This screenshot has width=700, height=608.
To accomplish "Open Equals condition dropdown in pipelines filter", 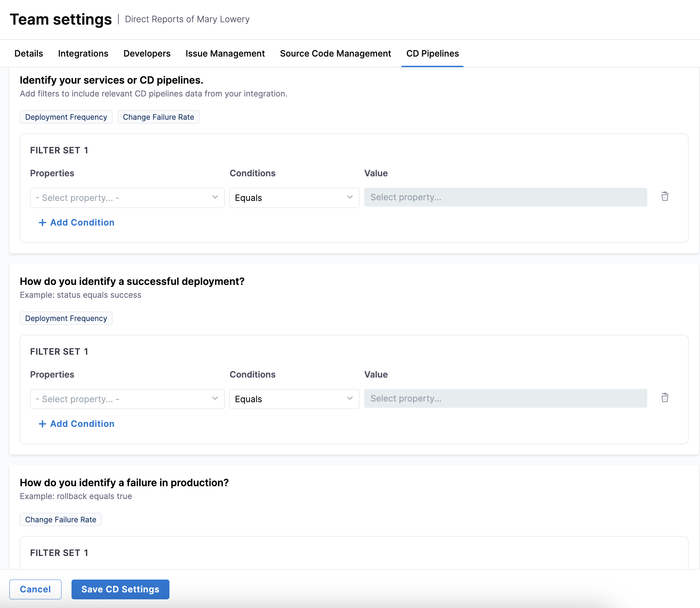I will click(x=294, y=198).
